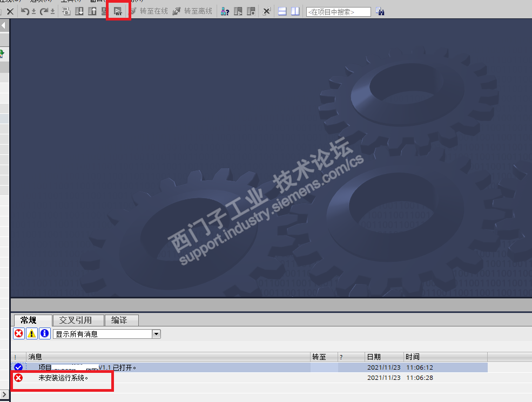Toggle the error messages filter

(x=19, y=333)
